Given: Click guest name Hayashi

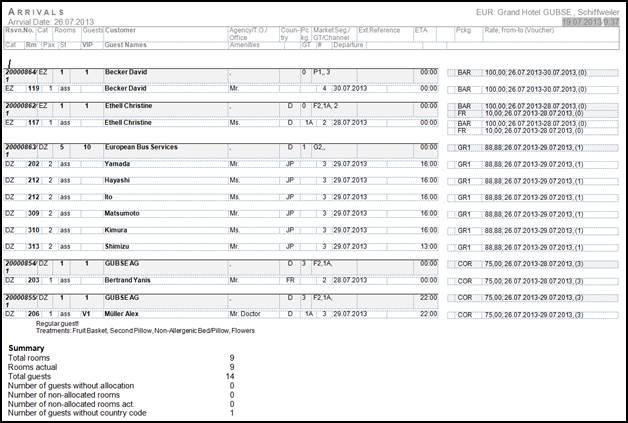Looking at the screenshot, I should [117, 180].
